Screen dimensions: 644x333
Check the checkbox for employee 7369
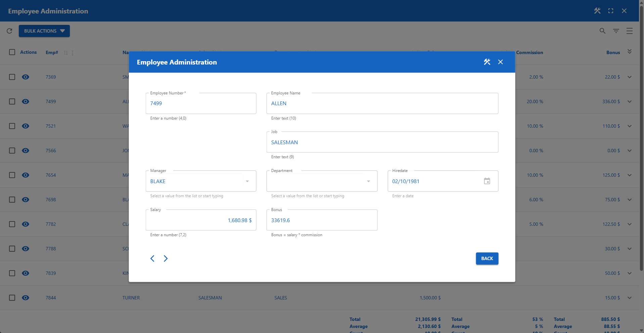(12, 77)
